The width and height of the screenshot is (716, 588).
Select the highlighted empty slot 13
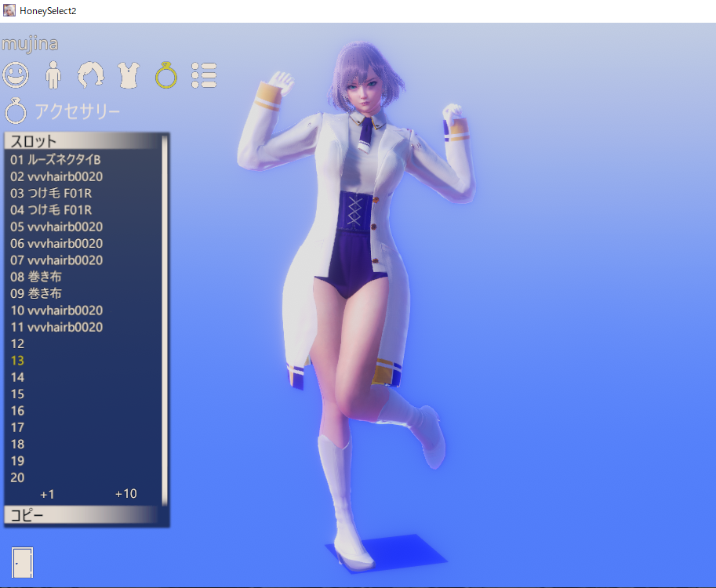17,361
